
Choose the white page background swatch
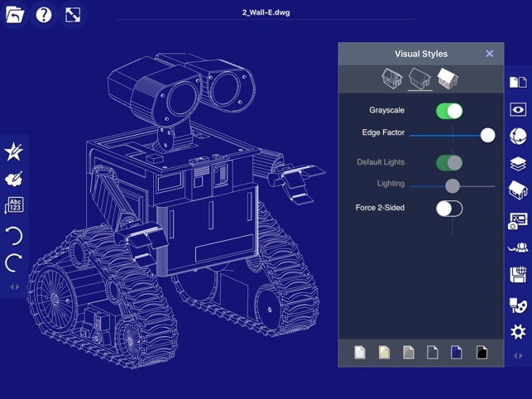tap(360, 353)
